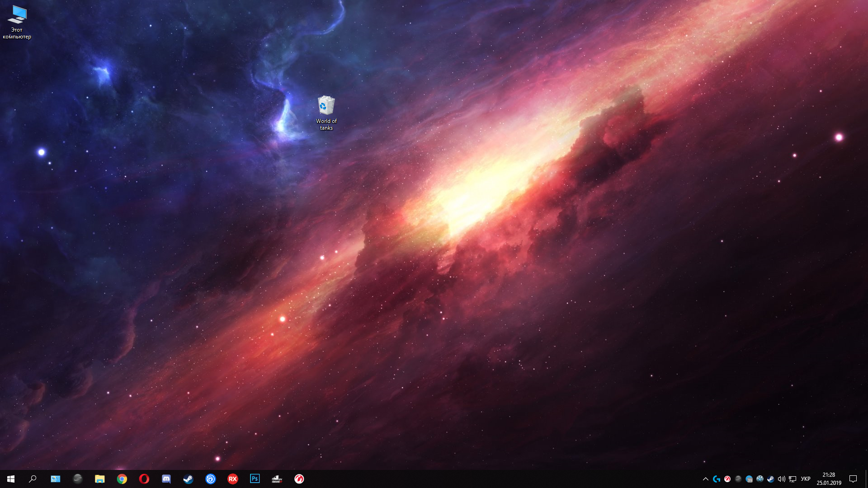This screenshot has height=488, width=868.
Task: Open the Control Panel taskbar icon
Action: pos(55,479)
